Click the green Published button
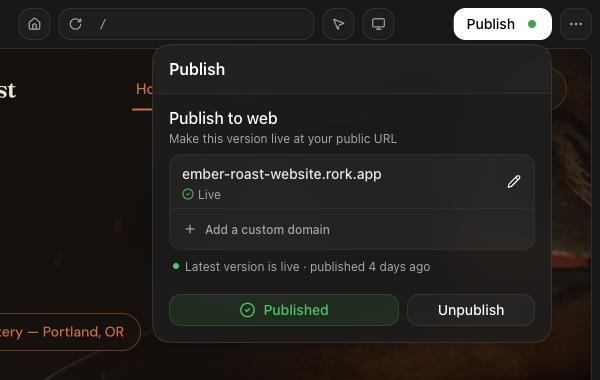This screenshot has height=380, width=600. [284, 310]
